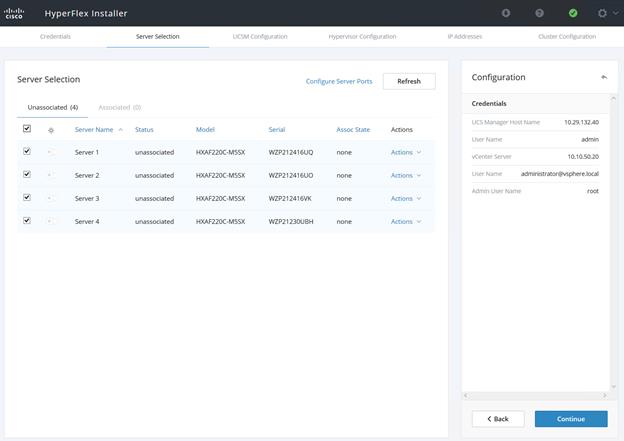
Task: Open Actions dropdown for Server 1
Action: click(x=406, y=152)
